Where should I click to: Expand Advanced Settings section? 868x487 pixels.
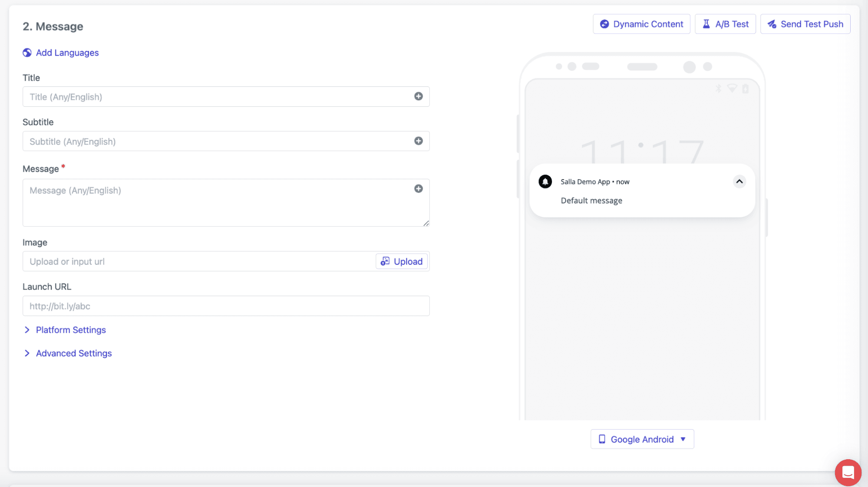[x=74, y=353]
